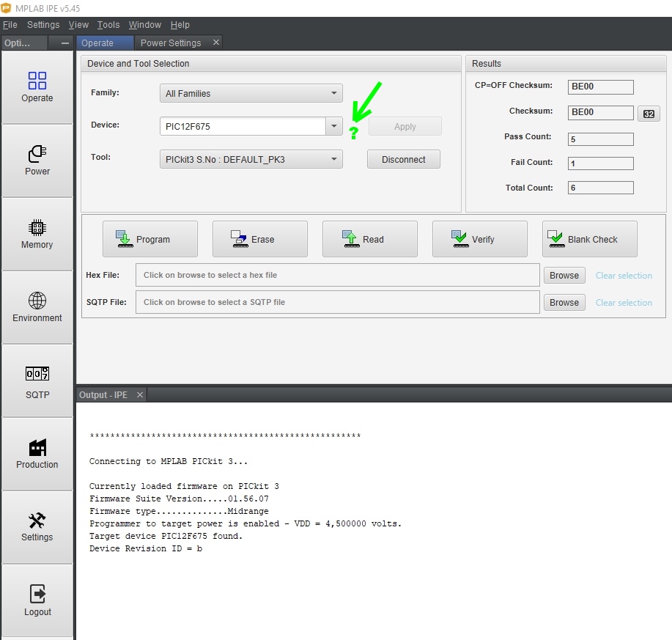Clear selection for SQTP File
672x640 pixels.
coord(624,302)
